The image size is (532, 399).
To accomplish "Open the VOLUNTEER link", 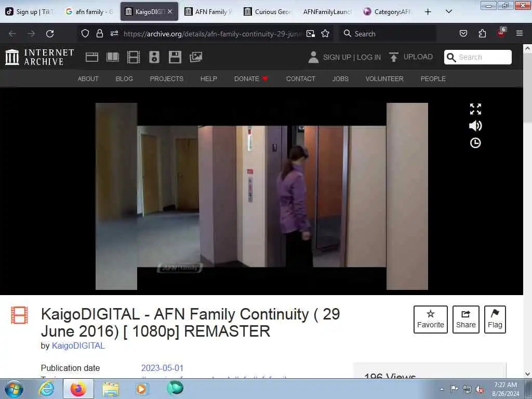I will point(384,79).
